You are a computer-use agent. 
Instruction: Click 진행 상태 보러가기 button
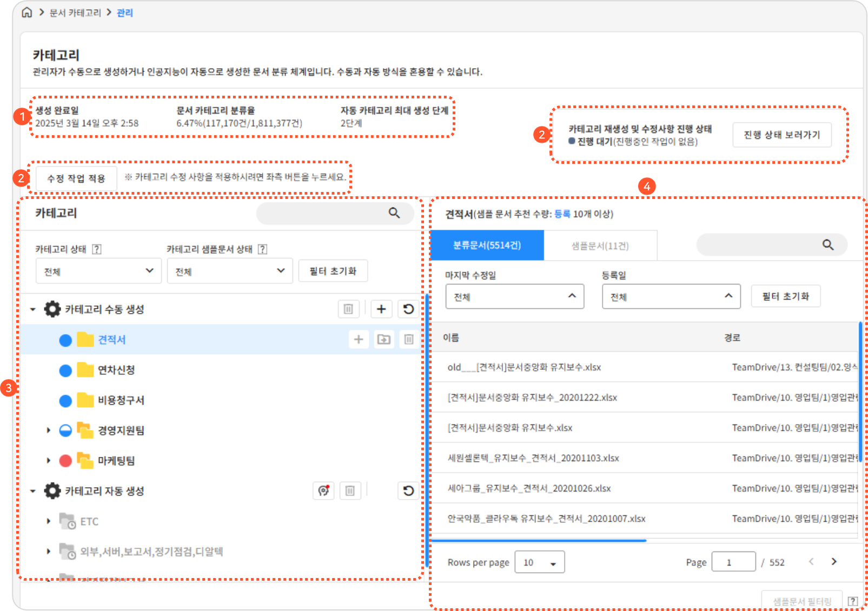(781, 135)
